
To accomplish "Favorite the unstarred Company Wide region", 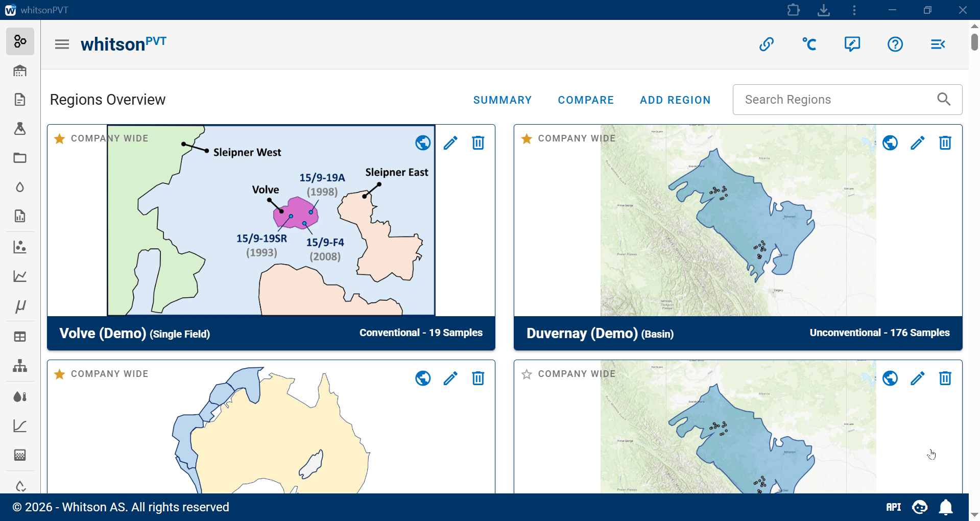I will 527,374.
